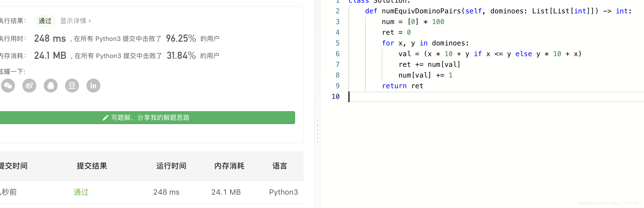Click line number 8 in the gutter
Viewport: 644px width, 208px height.
pos(337,75)
